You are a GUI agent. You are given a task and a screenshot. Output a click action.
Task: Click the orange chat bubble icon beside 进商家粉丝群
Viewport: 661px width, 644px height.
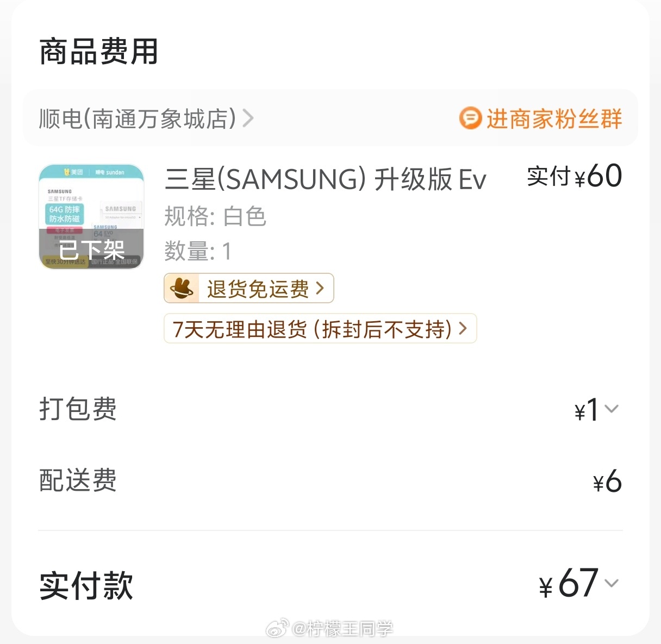[x=471, y=118]
